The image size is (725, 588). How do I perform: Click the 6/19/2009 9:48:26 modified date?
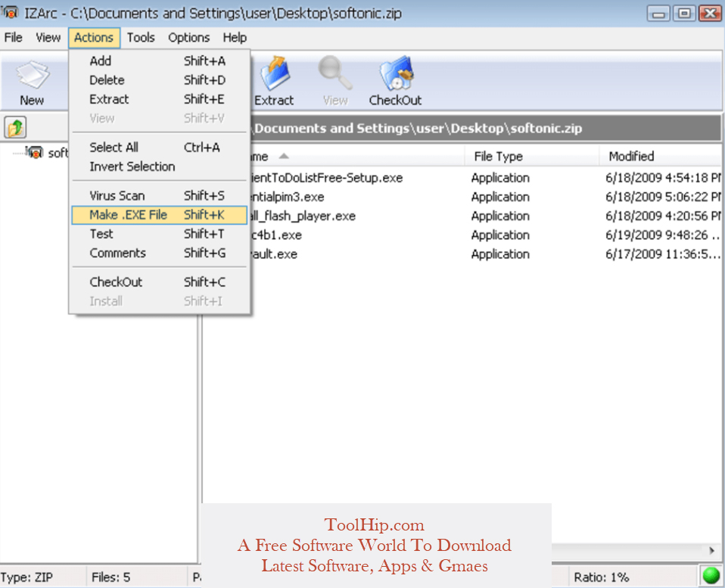(663, 235)
